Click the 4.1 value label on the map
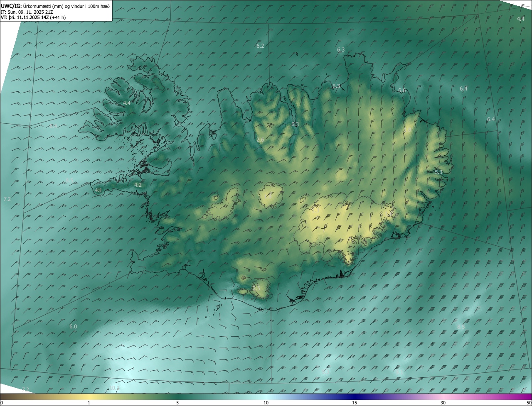532x406 pixels. click(99, 190)
